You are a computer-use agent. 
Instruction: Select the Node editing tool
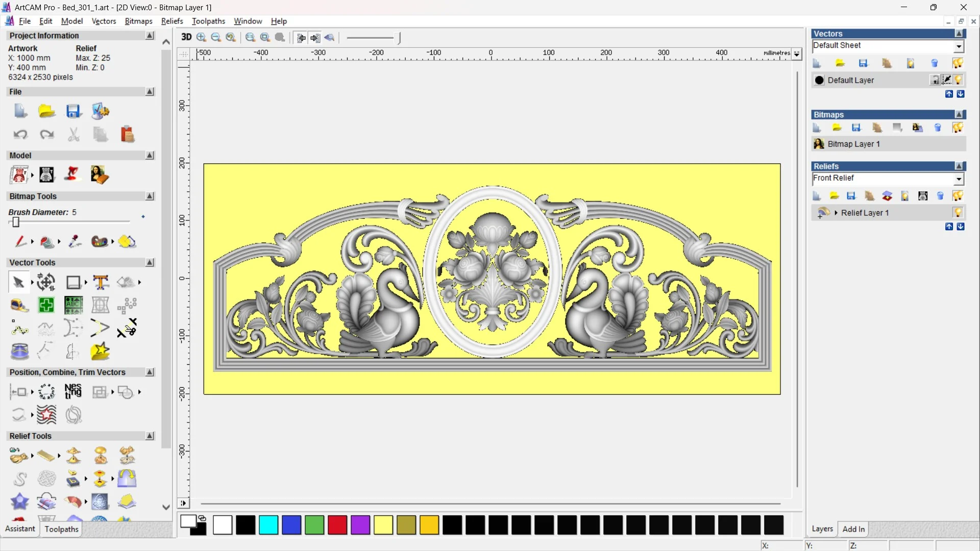20,328
